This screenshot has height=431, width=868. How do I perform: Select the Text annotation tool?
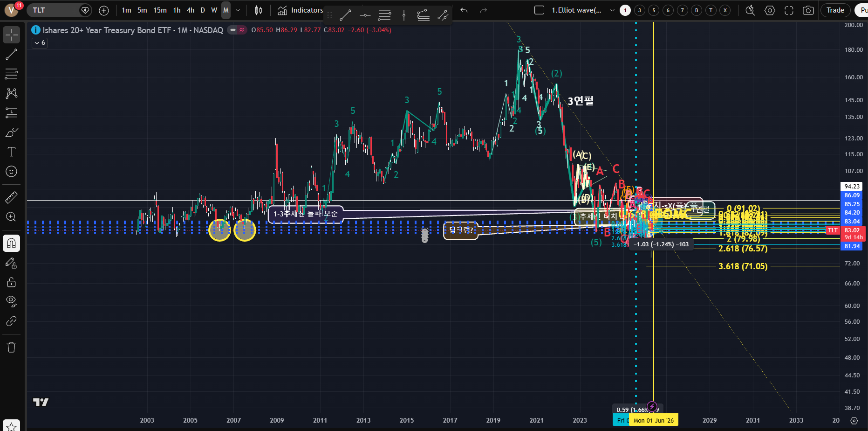[x=12, y=152]
